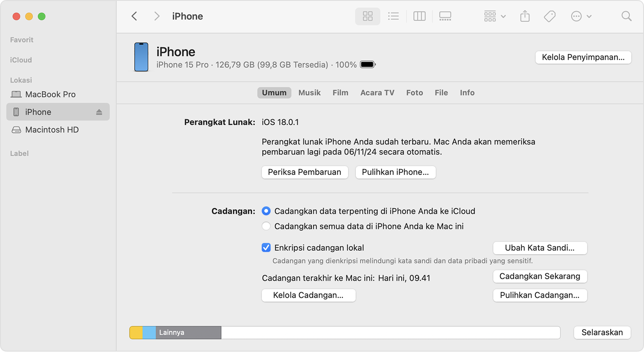Viewport: 644px width, 352px height.
Task: Switch to the Film tab
Action: pos(341,93)
